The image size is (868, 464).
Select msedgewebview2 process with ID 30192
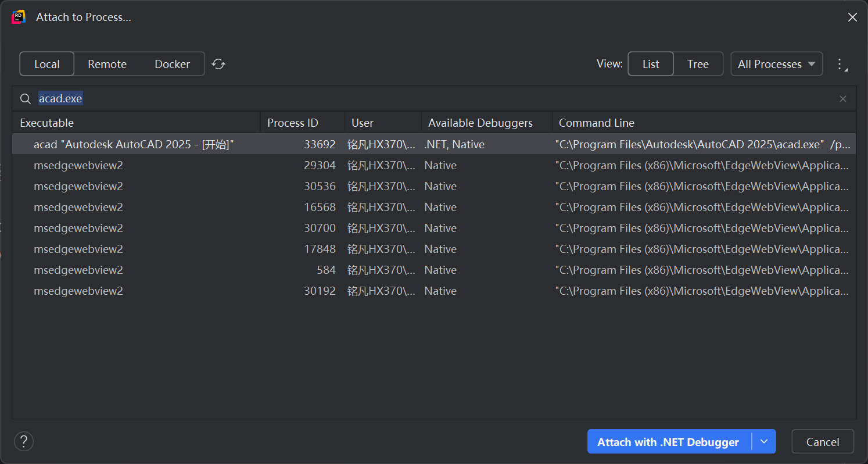click(x=434, y=291)
